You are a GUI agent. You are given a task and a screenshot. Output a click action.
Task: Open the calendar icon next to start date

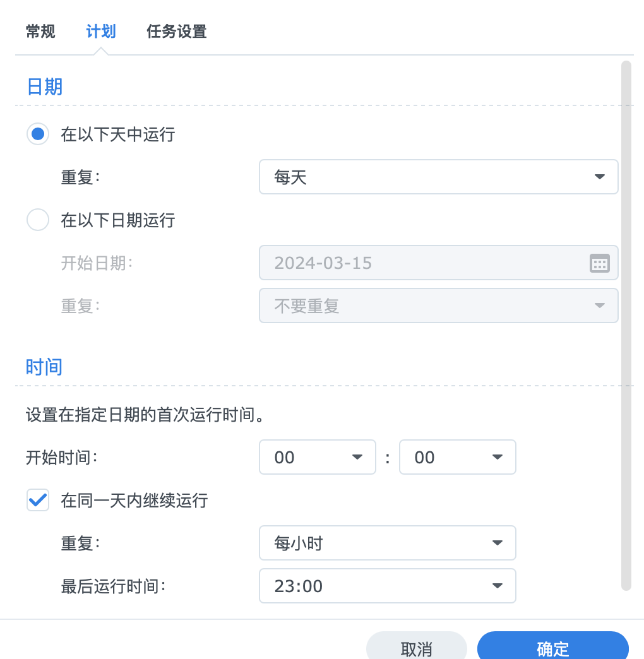pos(600,263)
